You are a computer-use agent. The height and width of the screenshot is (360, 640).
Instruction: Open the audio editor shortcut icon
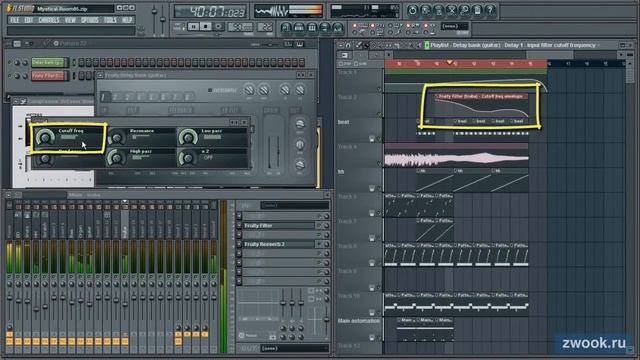pos(451,11)
